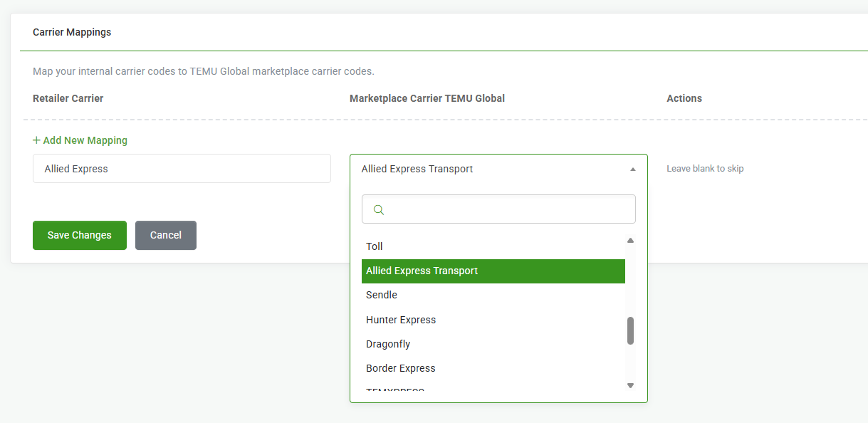Choose the highlighted Allied Express Transport option
This screenshot has width=868, height=423.
tap(493, 271)
